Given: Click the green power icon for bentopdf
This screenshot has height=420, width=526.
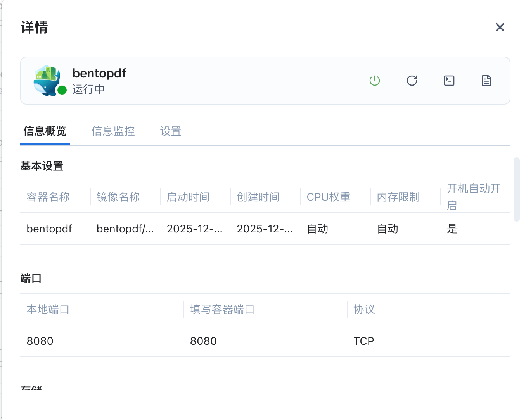Looking at the screenshot, I should pos(374,81).
